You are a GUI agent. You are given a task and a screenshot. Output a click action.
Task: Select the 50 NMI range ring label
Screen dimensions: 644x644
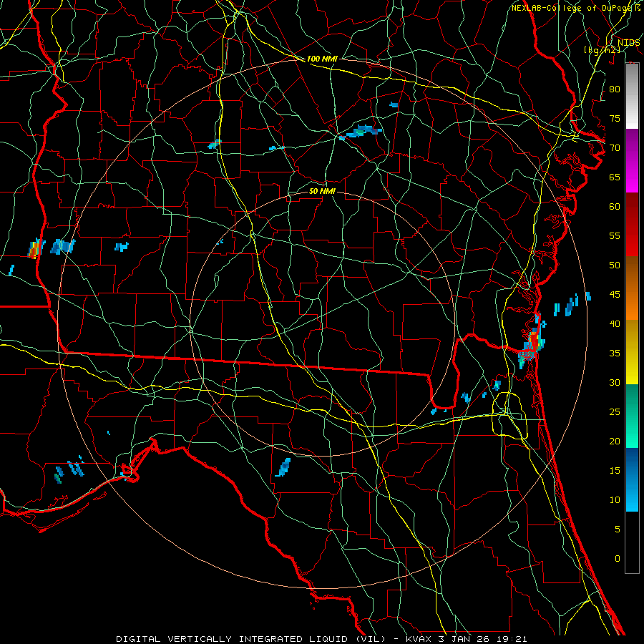click(322, 191)
